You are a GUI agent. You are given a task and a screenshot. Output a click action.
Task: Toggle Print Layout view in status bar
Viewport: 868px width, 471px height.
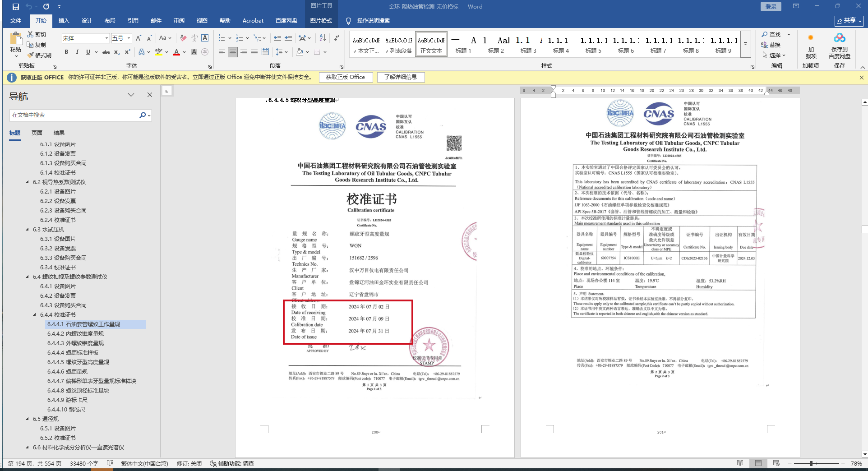(758, 463)
